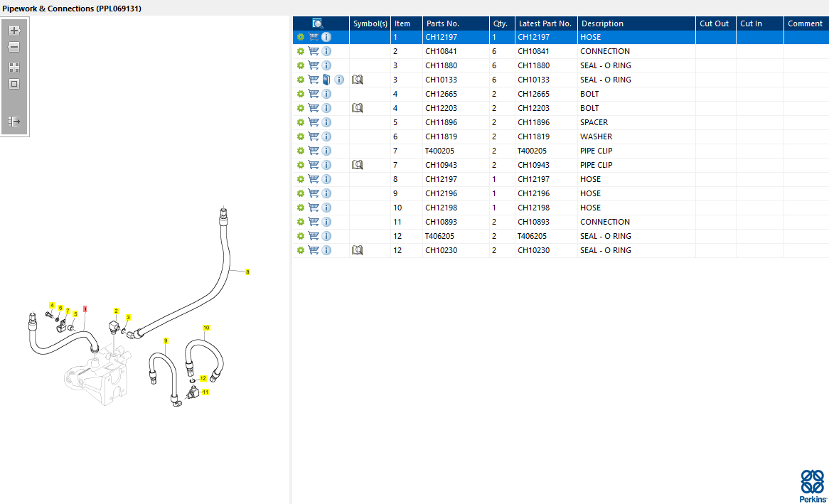Show info for CH11819 washer
The height and width of the screenshot is (504, 829).
click(x=327, y=136)
